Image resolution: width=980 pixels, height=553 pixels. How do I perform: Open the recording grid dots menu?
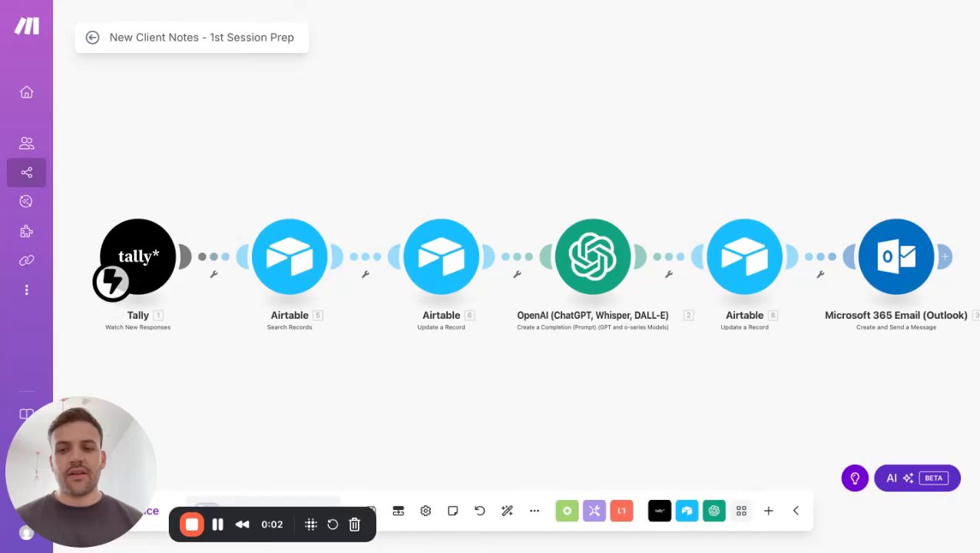click(x=311, y=525)
